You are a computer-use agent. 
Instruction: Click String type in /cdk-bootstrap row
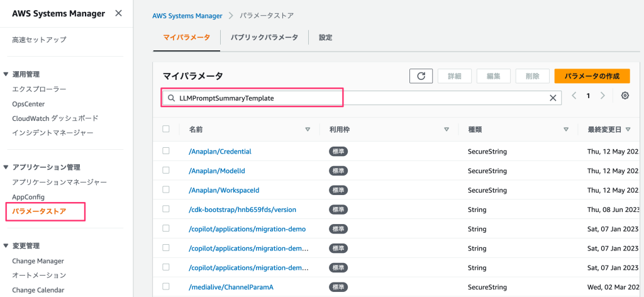477,210
